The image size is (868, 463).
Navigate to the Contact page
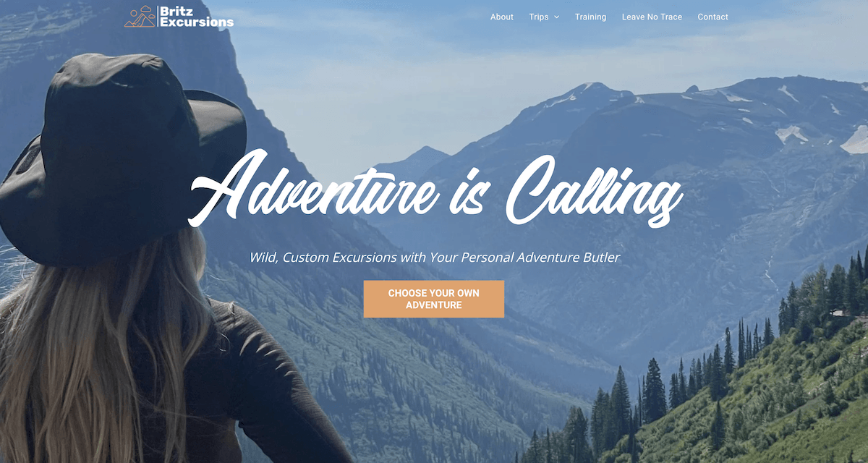[712, 17]
